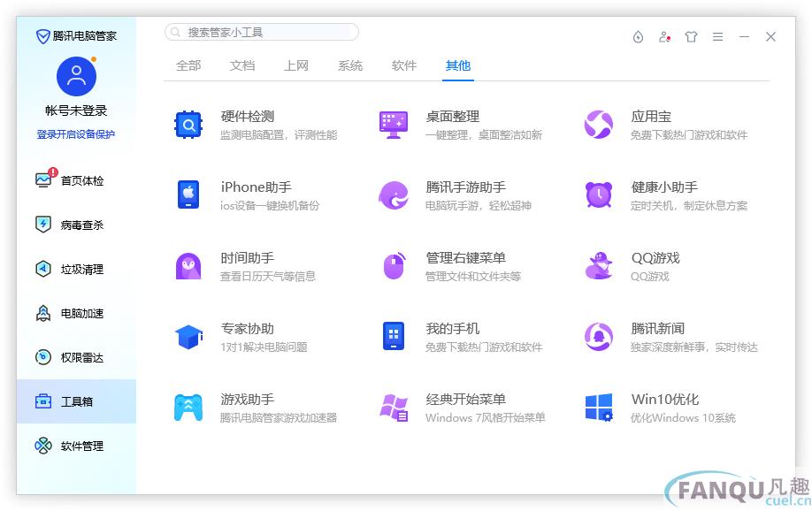Open 电脑加速 in the sidebar
Screen dimensions: 812x511
click(x=76, y=313)
